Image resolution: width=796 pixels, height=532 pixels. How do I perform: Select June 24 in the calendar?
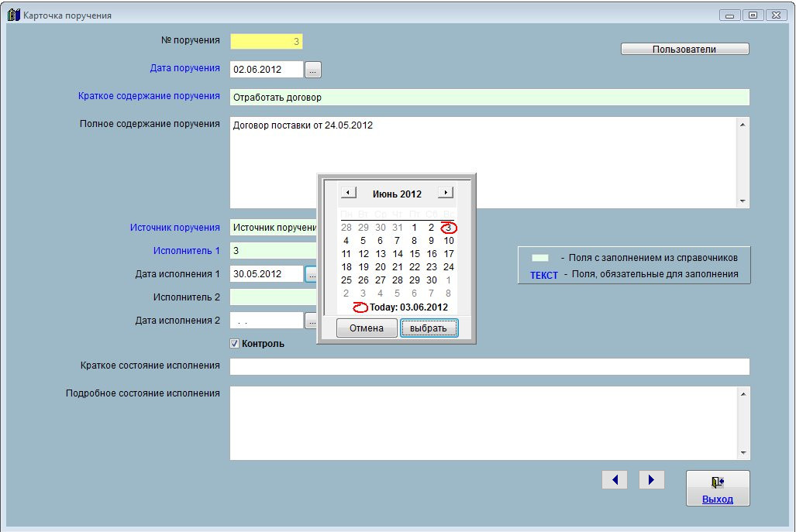[x=449, y=267]
